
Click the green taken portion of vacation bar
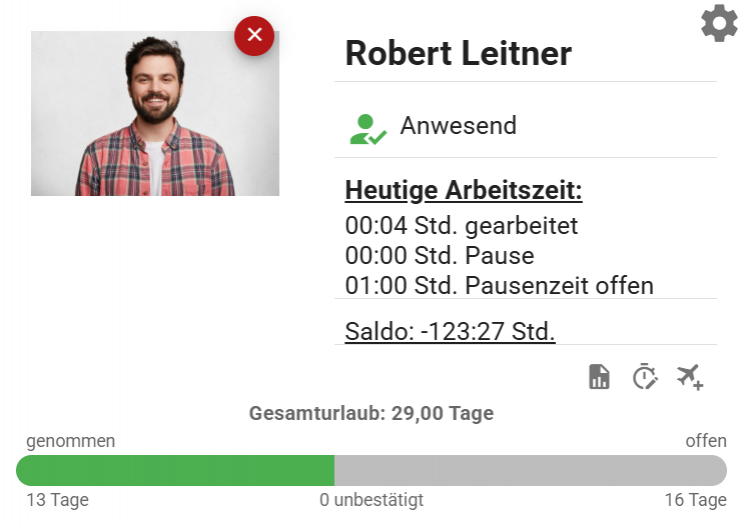coord(175,471)
